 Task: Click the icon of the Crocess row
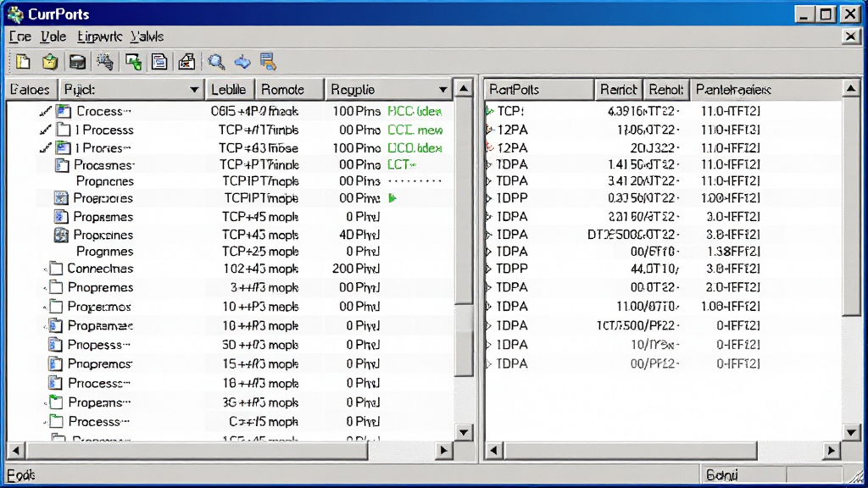tap(64, 111)
